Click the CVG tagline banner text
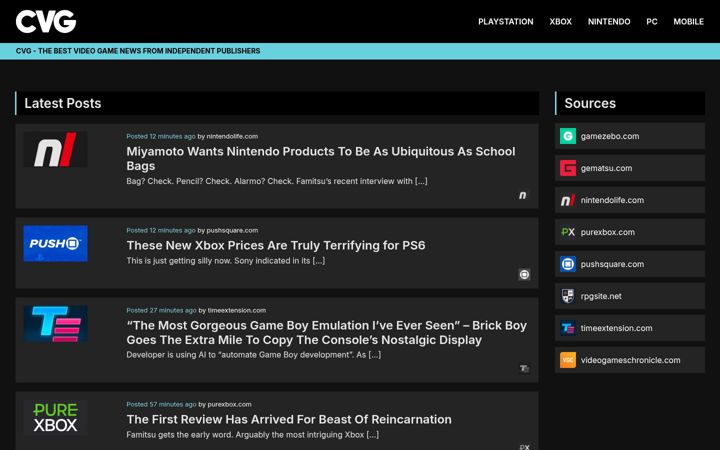Image resolution: width=720 pixels, height=450 pixels. [138, 51]
